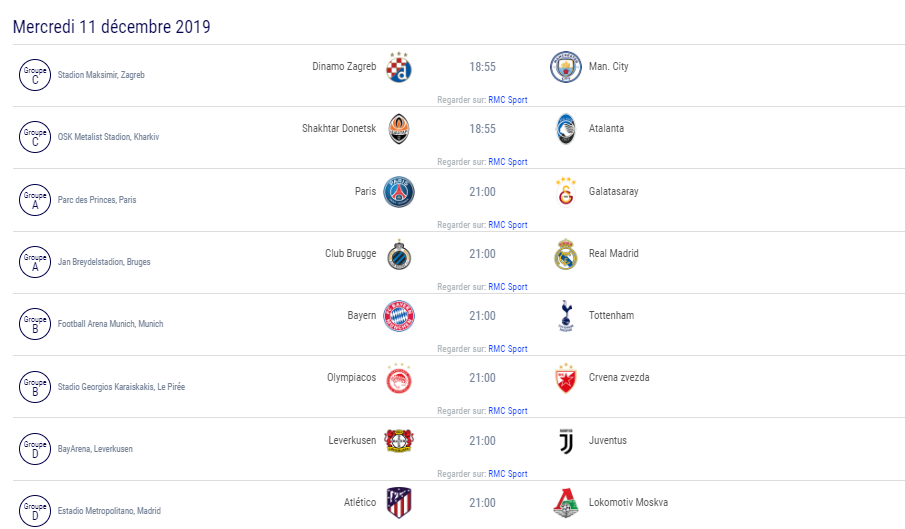Open the 21:00 Club Brugge vs Real Madrid kickoff time
Screen dimensions: 905x529
point(482,254)
